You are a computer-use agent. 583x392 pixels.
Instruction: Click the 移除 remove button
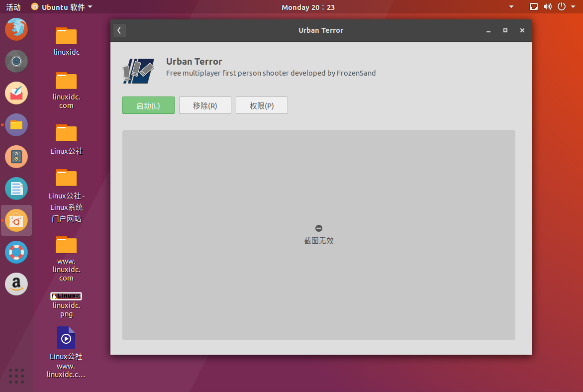(205, 105)
